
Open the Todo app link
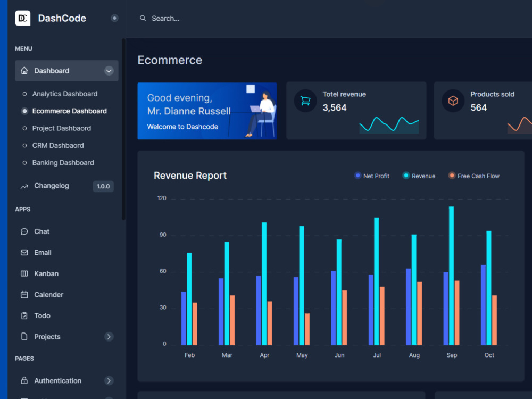click(x=42, y=315)
